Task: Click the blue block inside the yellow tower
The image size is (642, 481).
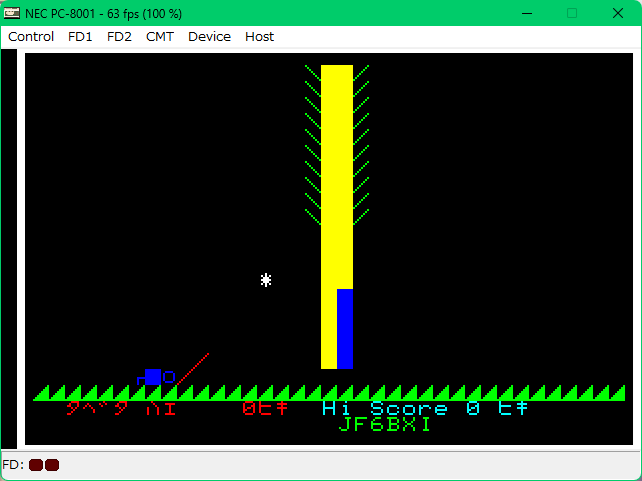Action: [x=345, y=329]
